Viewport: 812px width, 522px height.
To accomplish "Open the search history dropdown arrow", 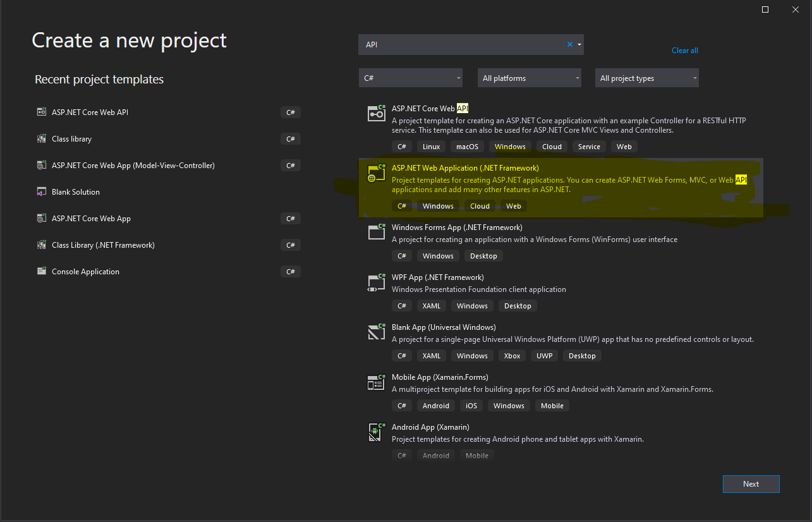I will click(x=579, y=45).
